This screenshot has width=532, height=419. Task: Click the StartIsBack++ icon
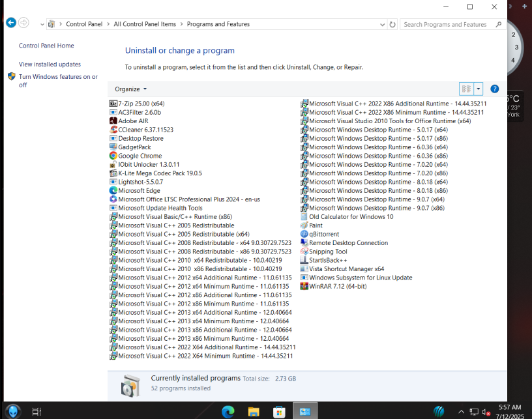click(304, 260)
